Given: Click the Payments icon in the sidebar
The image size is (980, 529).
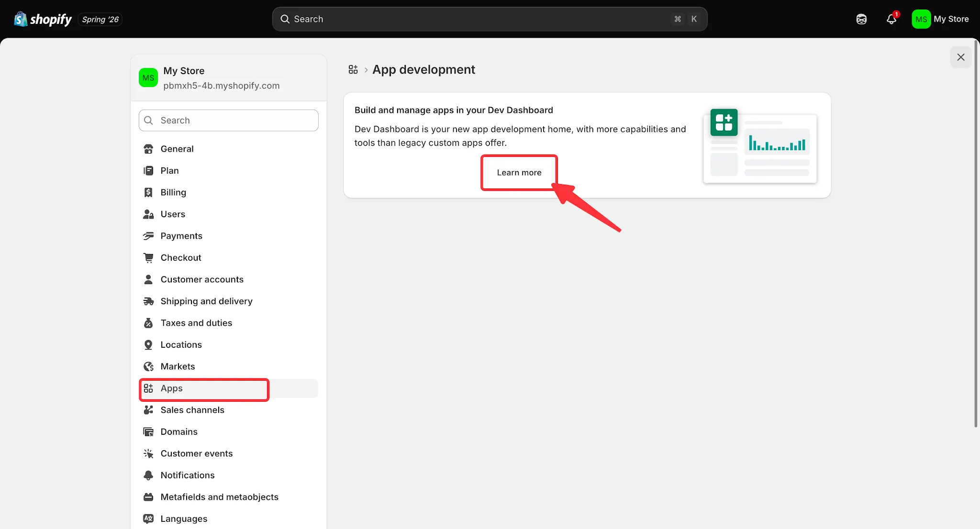Looking at the screenshot, I should point(148,236).
